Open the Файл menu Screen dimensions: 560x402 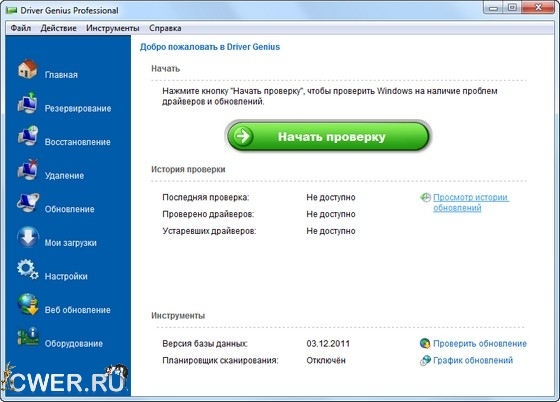[x=20, y=28]
